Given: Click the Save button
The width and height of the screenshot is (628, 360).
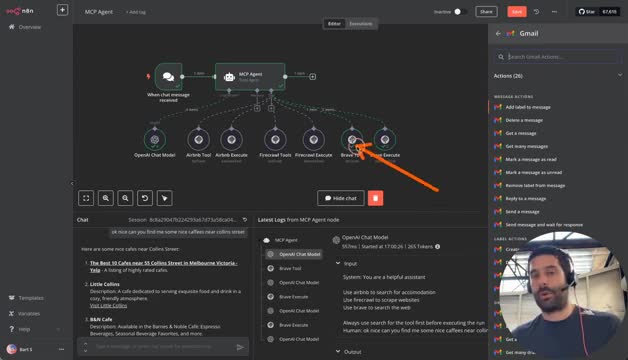Looking at the screenshot, I should pyautogui.click(x=517, y=12).
